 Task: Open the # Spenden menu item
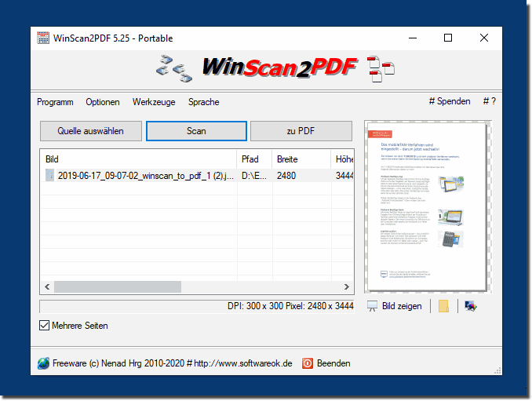point(450,101)
